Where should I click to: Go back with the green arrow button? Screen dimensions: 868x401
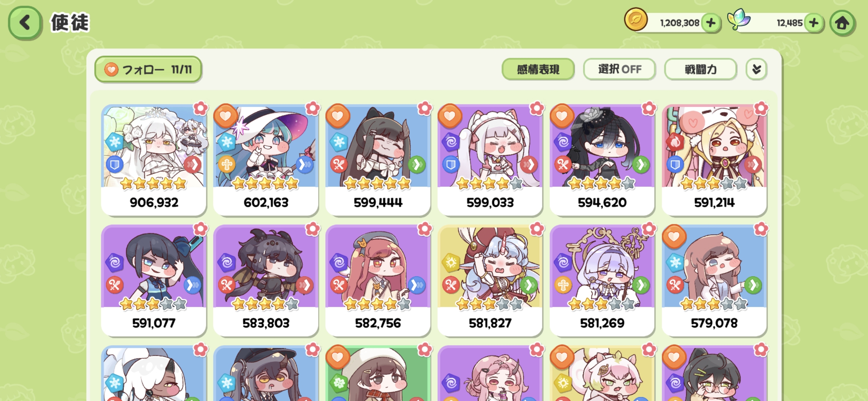[x=25, y=23]
